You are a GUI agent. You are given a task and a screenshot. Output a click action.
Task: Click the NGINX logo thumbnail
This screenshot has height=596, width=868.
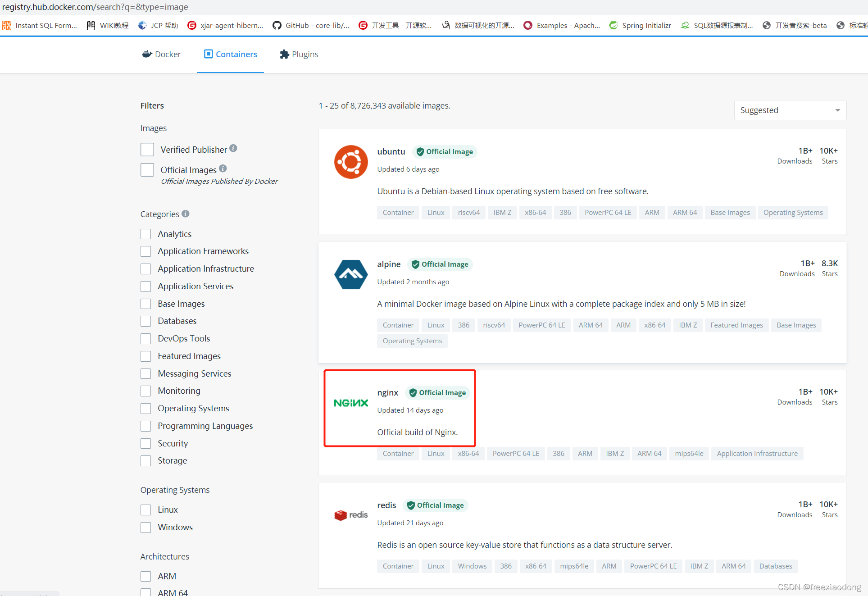tap(351, 403)
